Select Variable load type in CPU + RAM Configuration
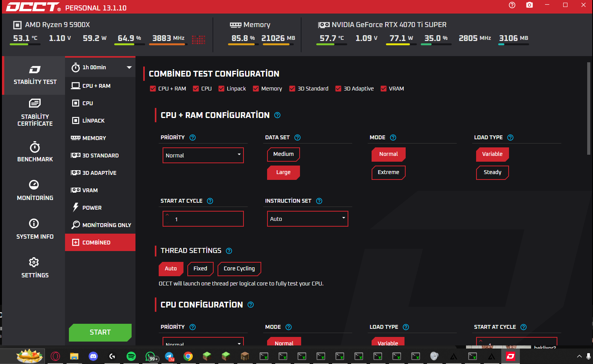 point(492,154)
